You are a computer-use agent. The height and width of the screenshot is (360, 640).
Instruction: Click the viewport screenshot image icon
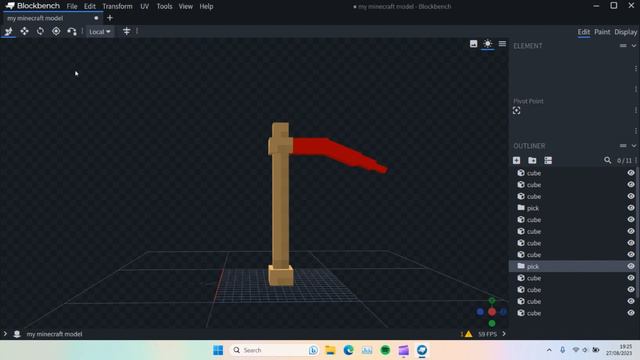[473, 44]
